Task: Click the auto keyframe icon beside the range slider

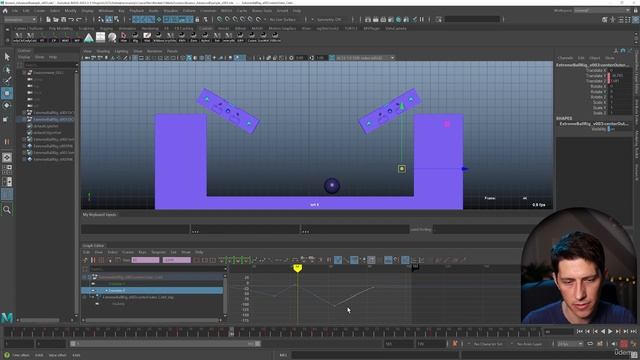Action: pyautogui.click(x=455, y=344)
